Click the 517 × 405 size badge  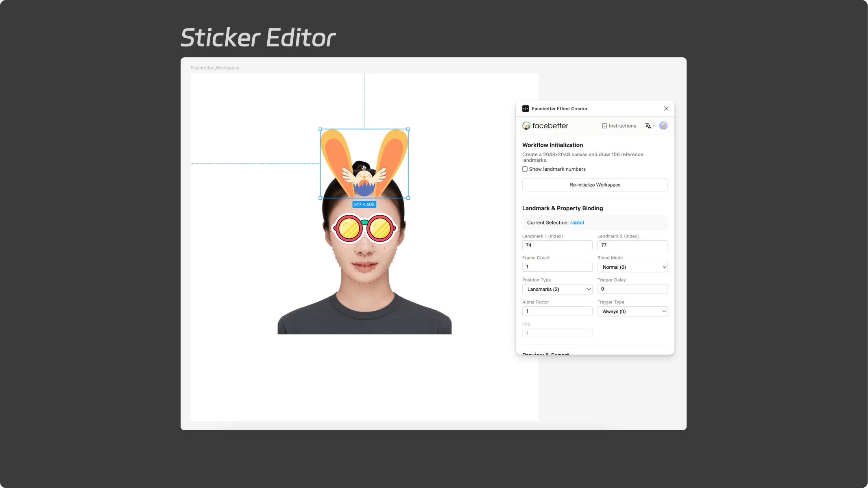coord(364,204)
